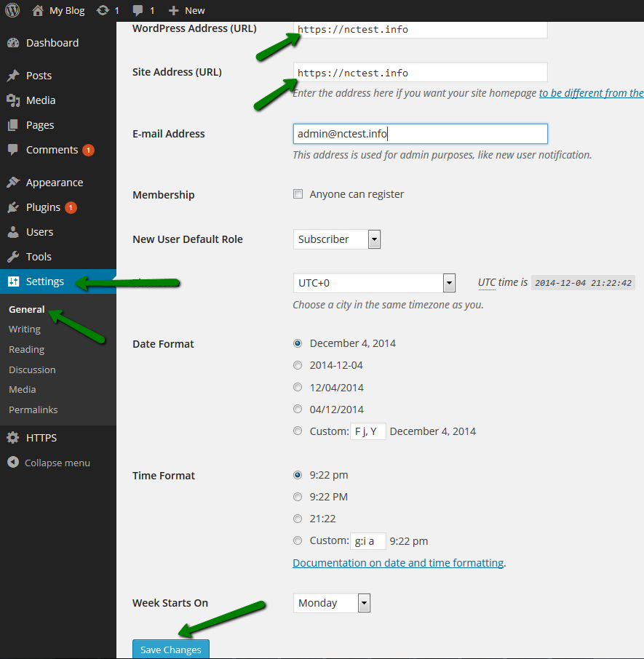Click the Comments badge showing 1
The height and width of the screenshot is (659, 644).
[88, 150]
